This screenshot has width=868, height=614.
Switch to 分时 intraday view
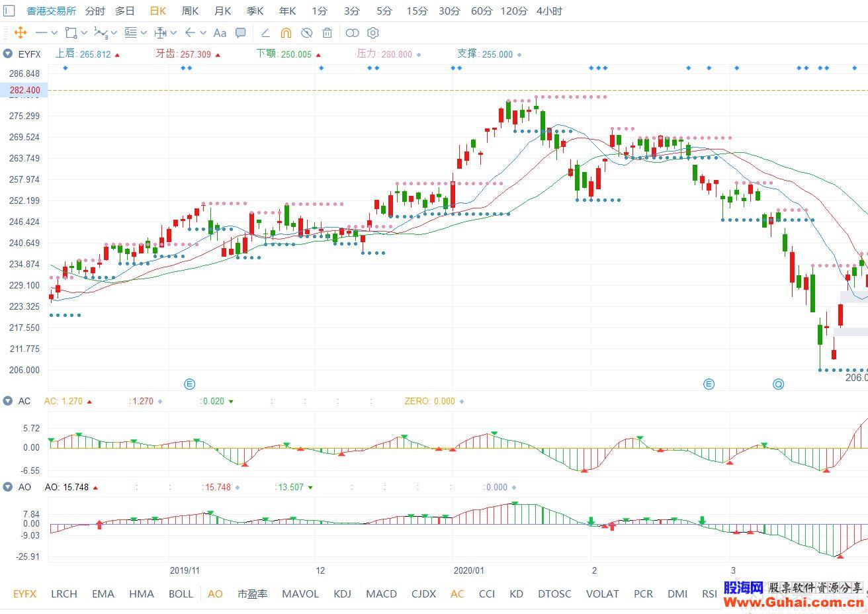pyautogui.click(x=95, y=11)
